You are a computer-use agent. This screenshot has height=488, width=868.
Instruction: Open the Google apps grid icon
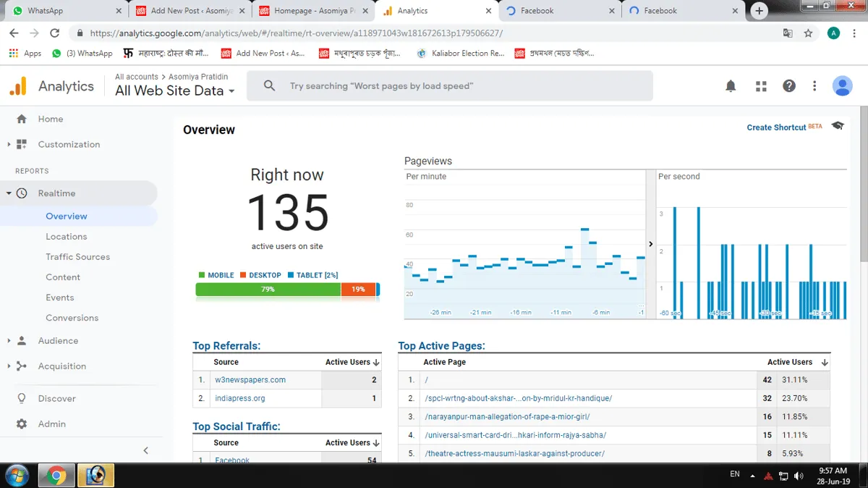761,86
